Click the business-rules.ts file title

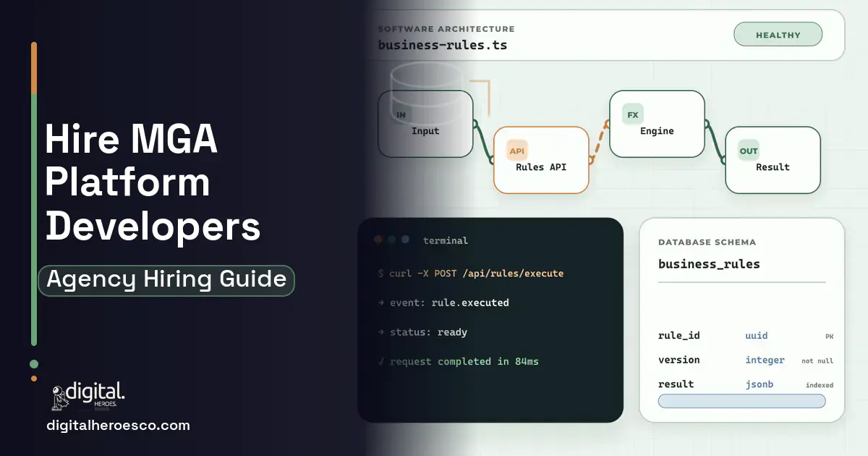(x=442, y=45)
